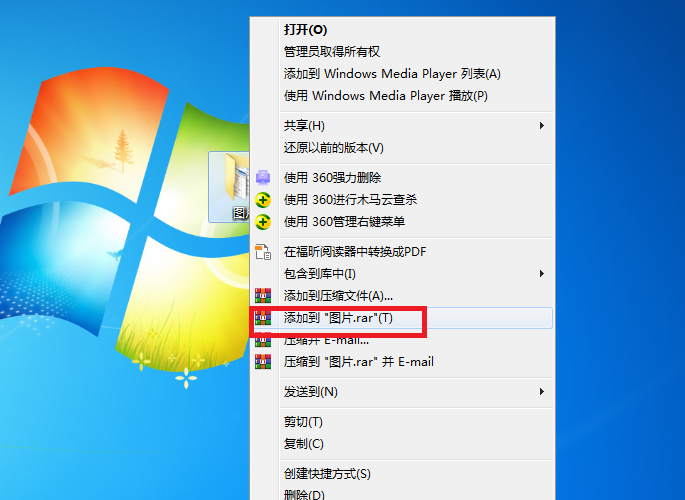This screenshot has width=685, height=500.
Task: Click the 360 强力删除 shredder icon
Action: tap(263, 177)
